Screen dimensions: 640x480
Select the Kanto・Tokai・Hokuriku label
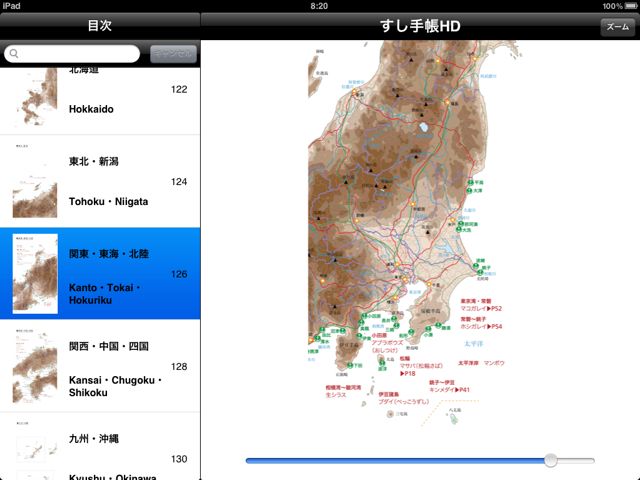pos(105,294)
